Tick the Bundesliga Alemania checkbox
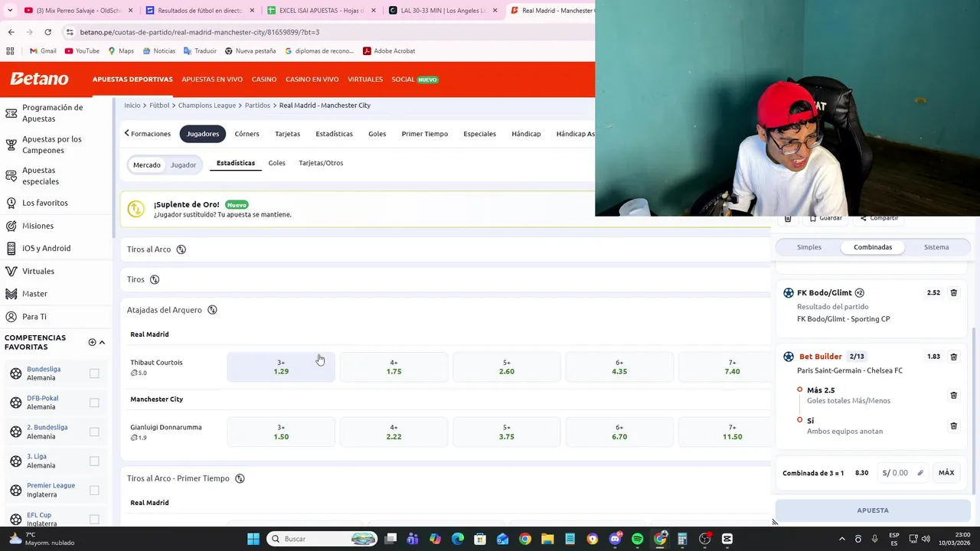980x551 pixels. [94, 373]
